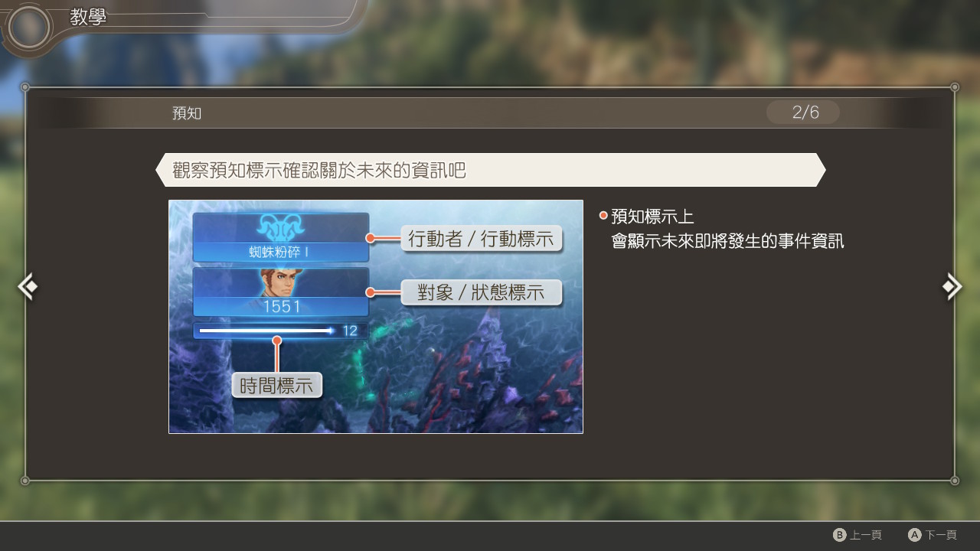980x551 pixels.
Task: Click the 時間標示 label
Action: 277,385
